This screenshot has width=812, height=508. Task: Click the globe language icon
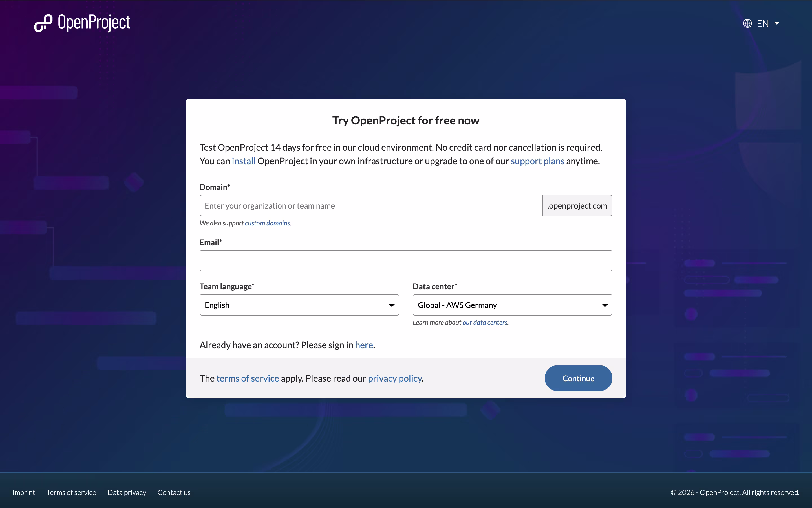747,23
